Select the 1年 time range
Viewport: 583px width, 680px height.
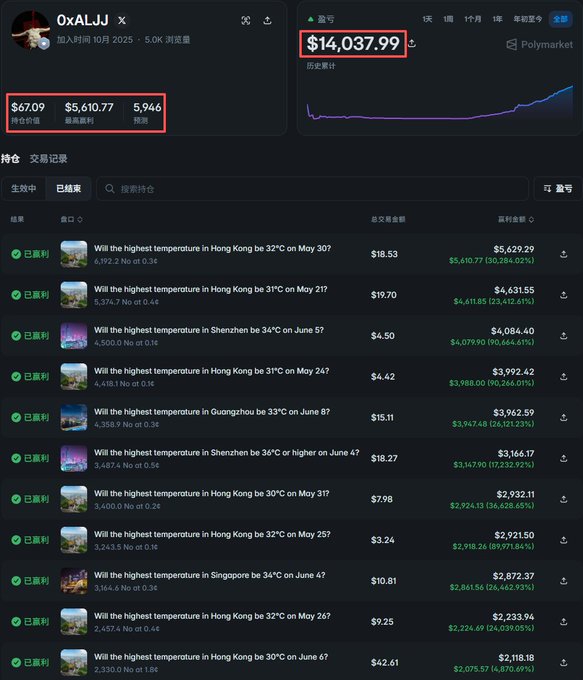(497, 19)
